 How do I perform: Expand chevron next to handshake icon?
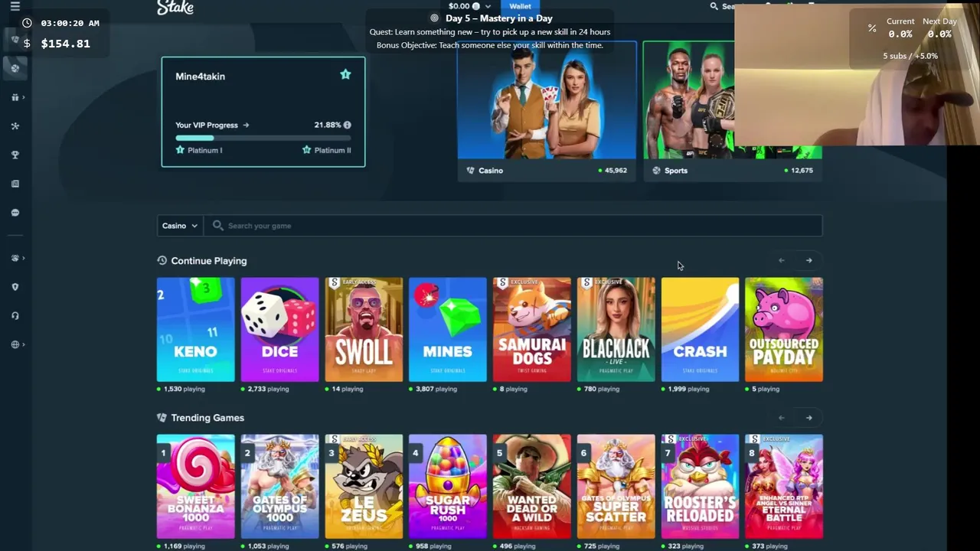tap(24, 258)
